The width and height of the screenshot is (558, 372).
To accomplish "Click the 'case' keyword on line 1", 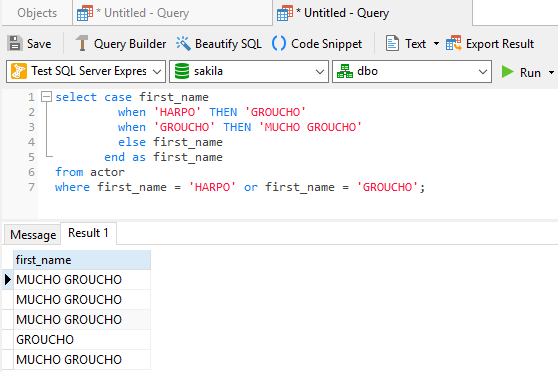I will pyautogui.click(x=118, y=97).
